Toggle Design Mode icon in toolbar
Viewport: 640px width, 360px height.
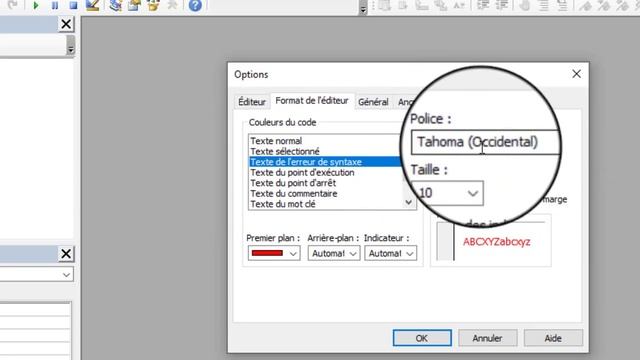93,5
